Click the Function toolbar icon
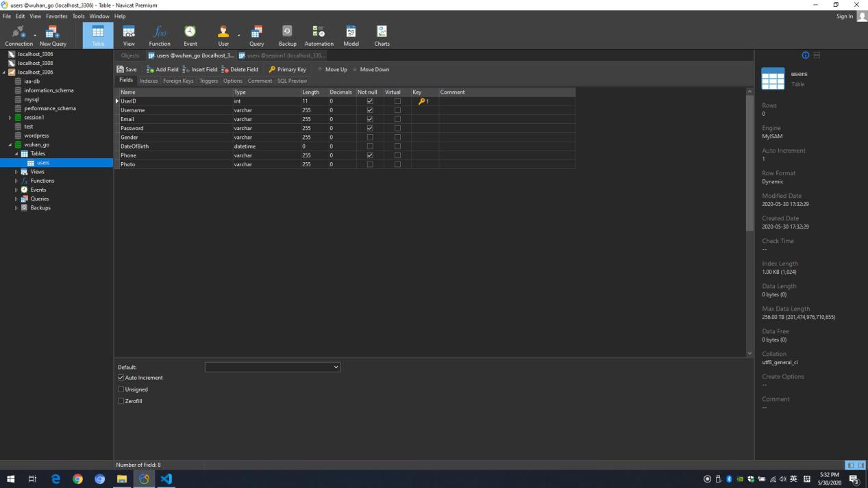868x488 pixels. [160, 34]
